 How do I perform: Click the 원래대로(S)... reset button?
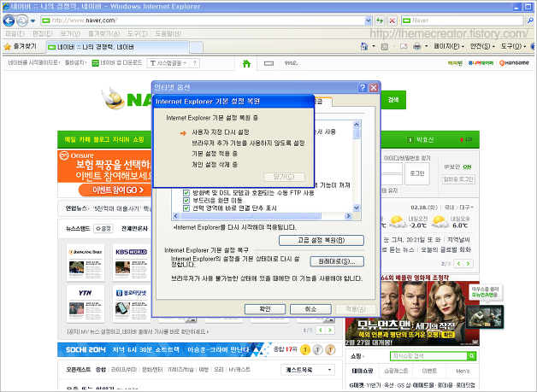(337, 261)
